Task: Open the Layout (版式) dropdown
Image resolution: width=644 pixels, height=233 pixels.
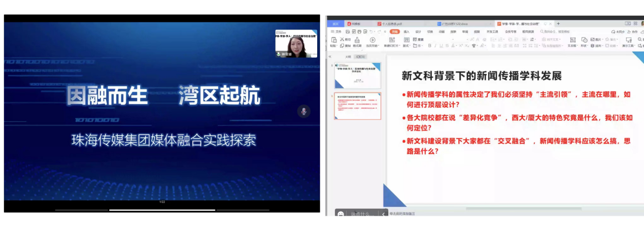Action: tap(406, 46)
